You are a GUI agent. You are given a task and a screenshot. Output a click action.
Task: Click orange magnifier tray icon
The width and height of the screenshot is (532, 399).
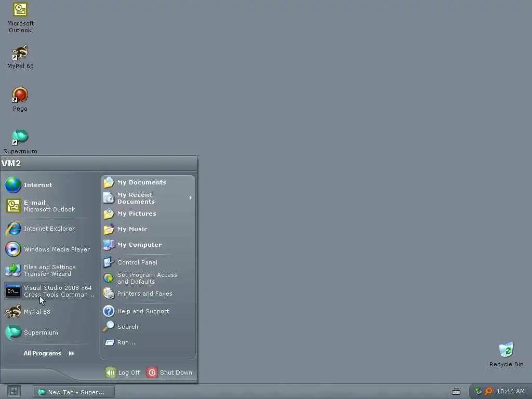488,391
